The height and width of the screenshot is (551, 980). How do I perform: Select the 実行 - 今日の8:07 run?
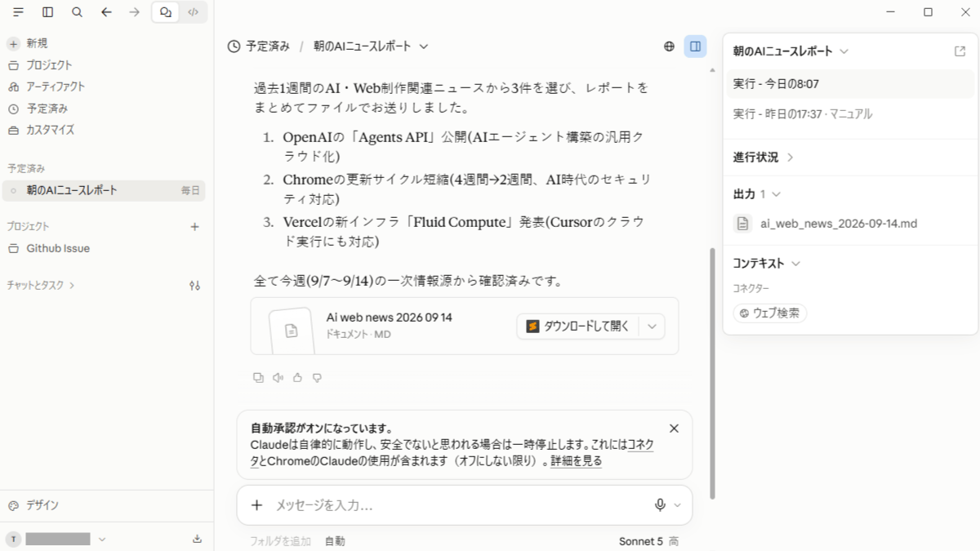[850, 84]
